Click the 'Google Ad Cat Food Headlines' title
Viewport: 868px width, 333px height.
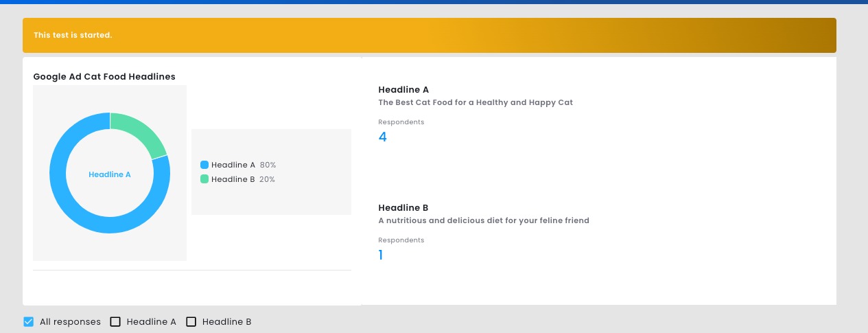(x=104, y=77)
